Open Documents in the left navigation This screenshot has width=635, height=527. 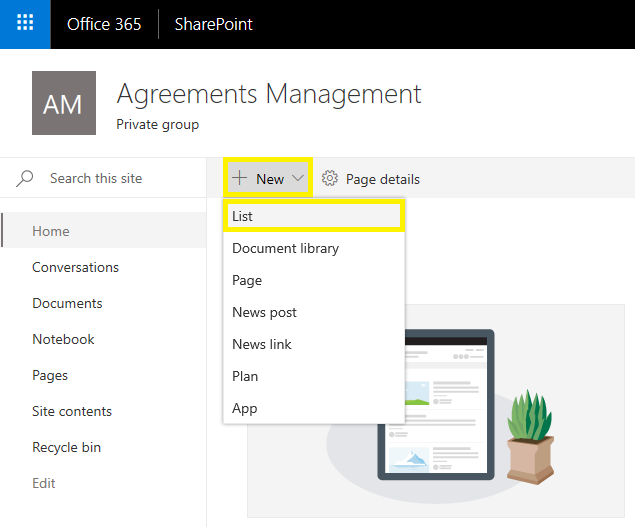67,303
